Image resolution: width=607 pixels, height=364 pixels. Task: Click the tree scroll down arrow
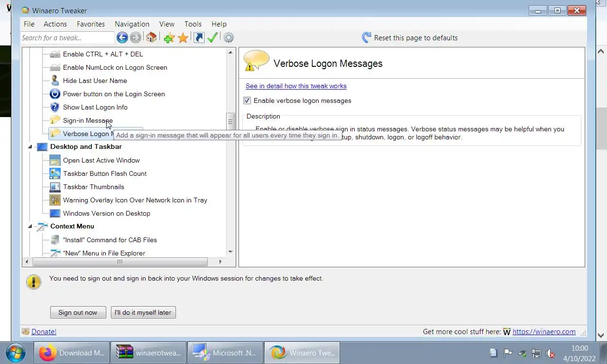click(x=230, y=252)
